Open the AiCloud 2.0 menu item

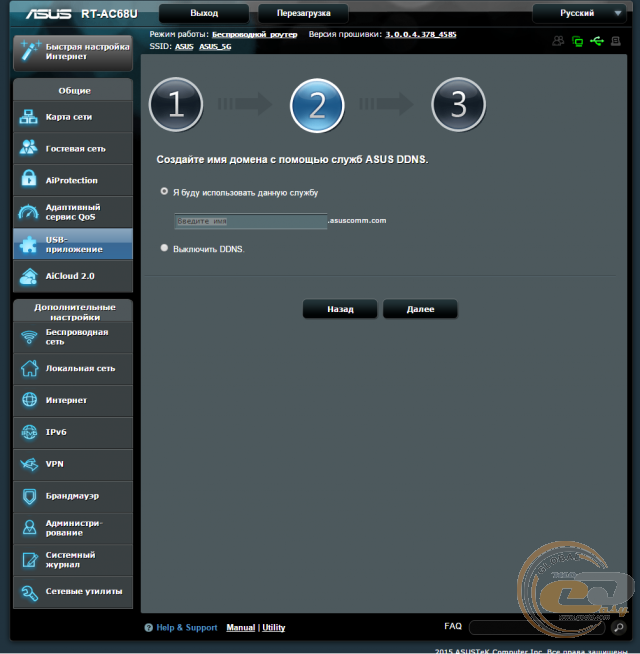pyautogui.click(x=73, y=276)
